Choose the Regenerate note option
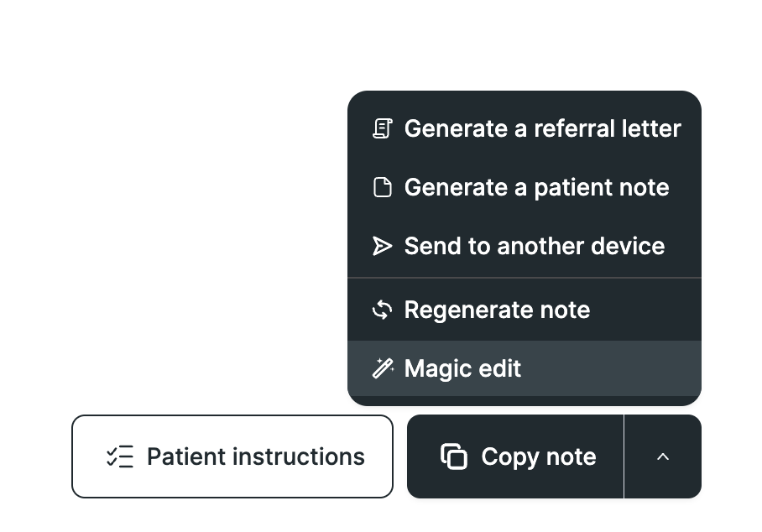 (x=497, y=310)
